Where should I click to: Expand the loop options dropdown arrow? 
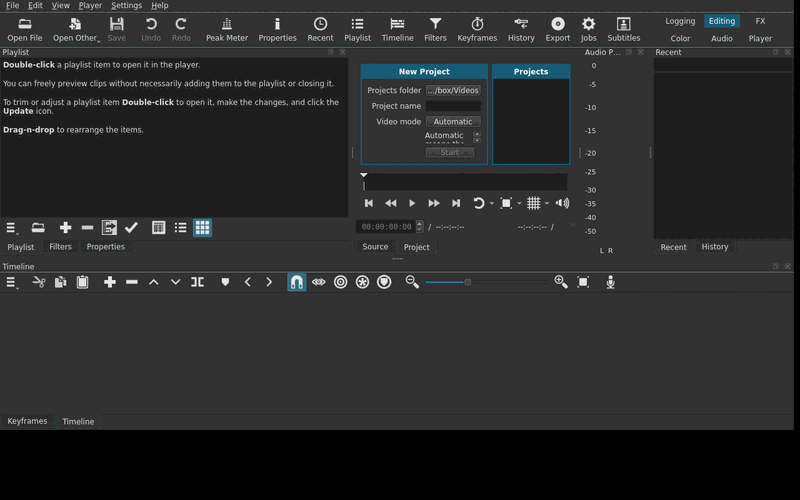click(x=492, y=204)
